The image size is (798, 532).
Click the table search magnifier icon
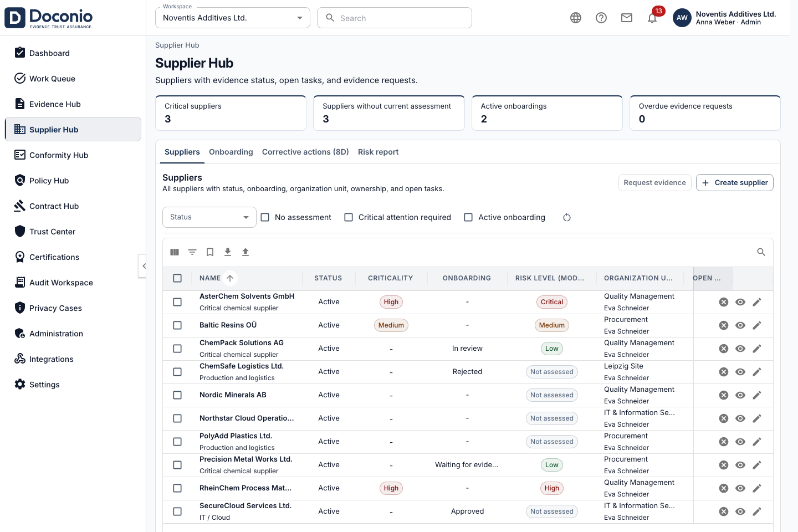point(761,252)
